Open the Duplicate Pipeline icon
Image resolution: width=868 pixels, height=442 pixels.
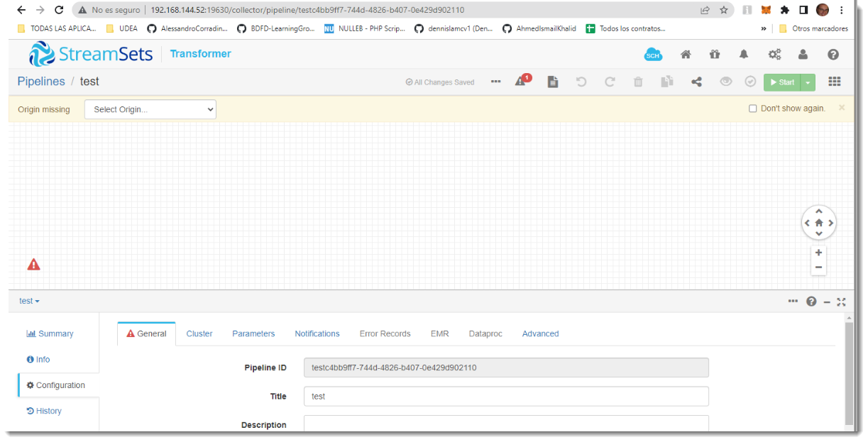pyautogui.click(x=666, y=82)
